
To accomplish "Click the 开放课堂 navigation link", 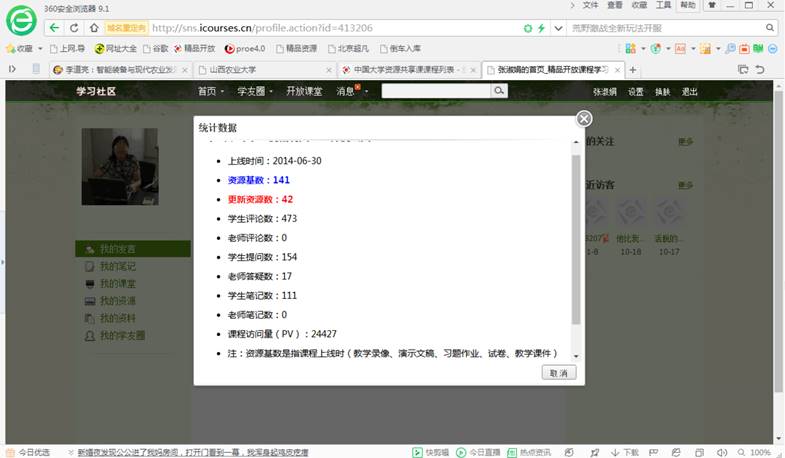I will point(303,91).
